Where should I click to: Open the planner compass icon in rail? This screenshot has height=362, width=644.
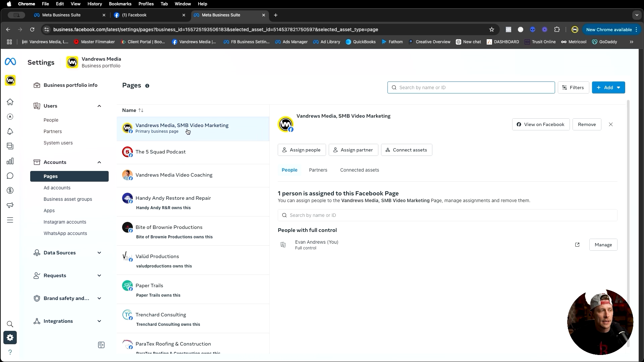click(x=10, y=117)
